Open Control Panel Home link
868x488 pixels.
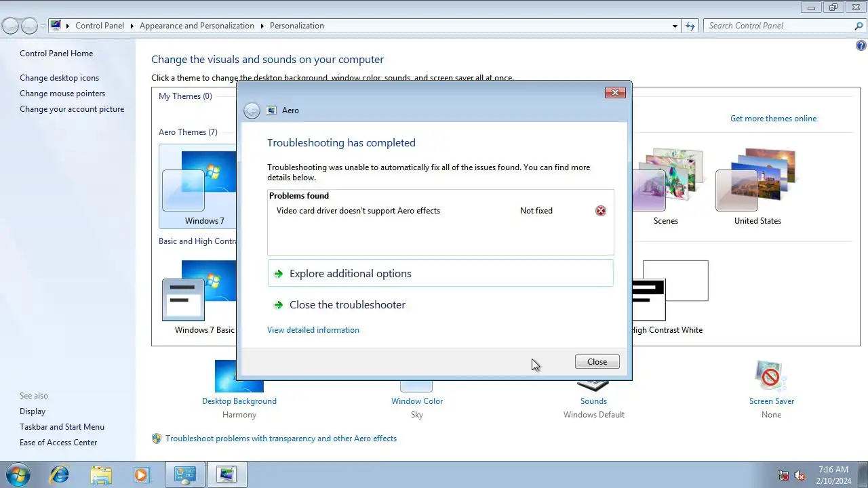[56, 54]
